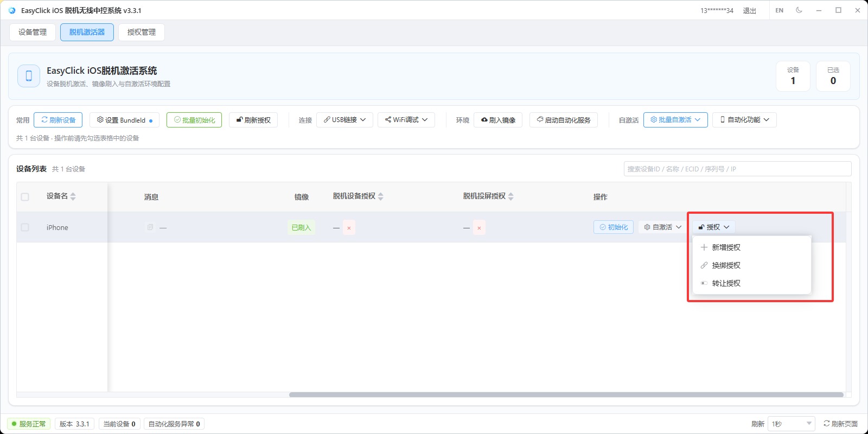
Task: Click the copy icon in 消息 cell
Action: (x=150, y=227)
